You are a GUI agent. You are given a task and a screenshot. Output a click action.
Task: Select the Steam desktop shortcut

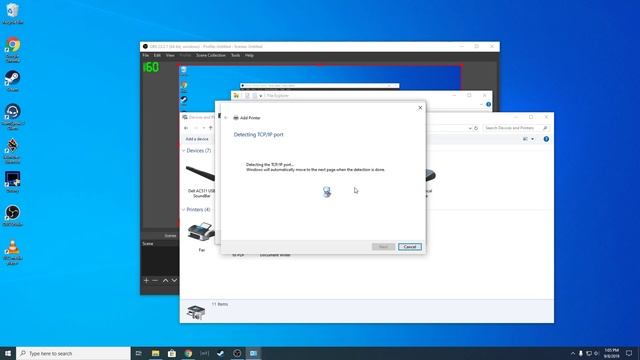(13, 81)
